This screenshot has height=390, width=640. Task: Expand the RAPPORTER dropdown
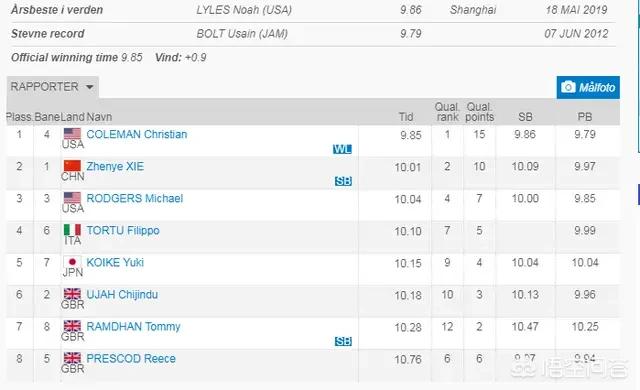point(52,87)
